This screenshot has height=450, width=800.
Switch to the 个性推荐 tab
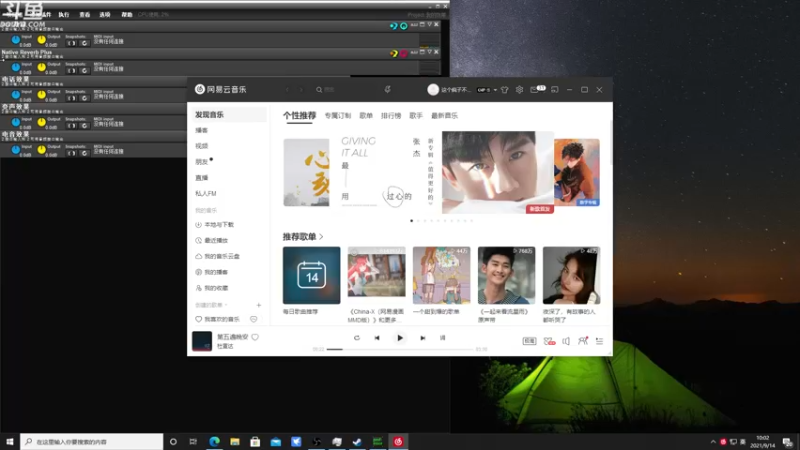click(299, 116)
